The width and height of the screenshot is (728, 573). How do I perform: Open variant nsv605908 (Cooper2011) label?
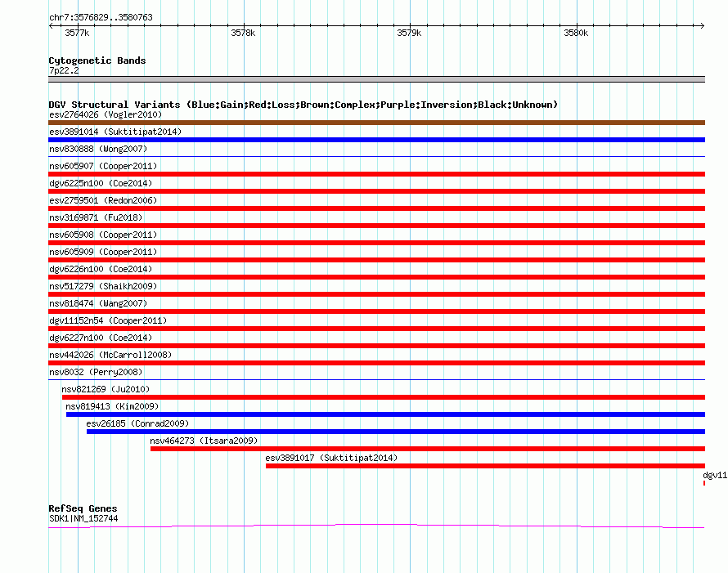(103, 235)
